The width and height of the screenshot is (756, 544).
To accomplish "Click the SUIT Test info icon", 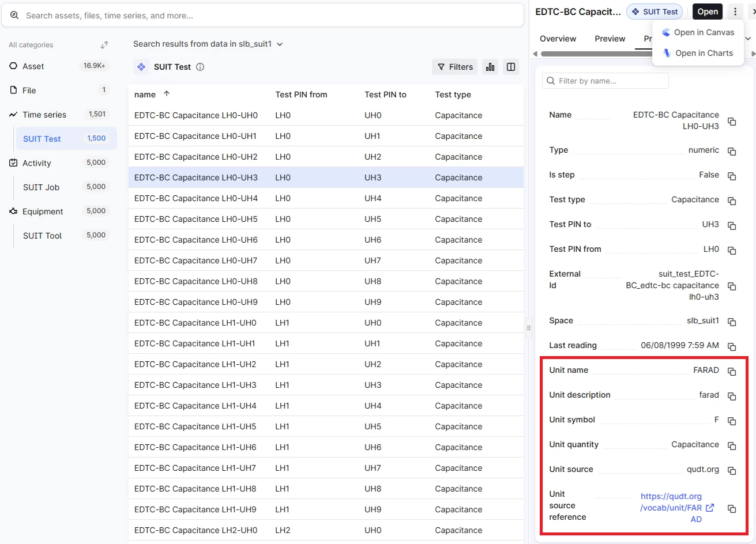I will click(200, 67).
